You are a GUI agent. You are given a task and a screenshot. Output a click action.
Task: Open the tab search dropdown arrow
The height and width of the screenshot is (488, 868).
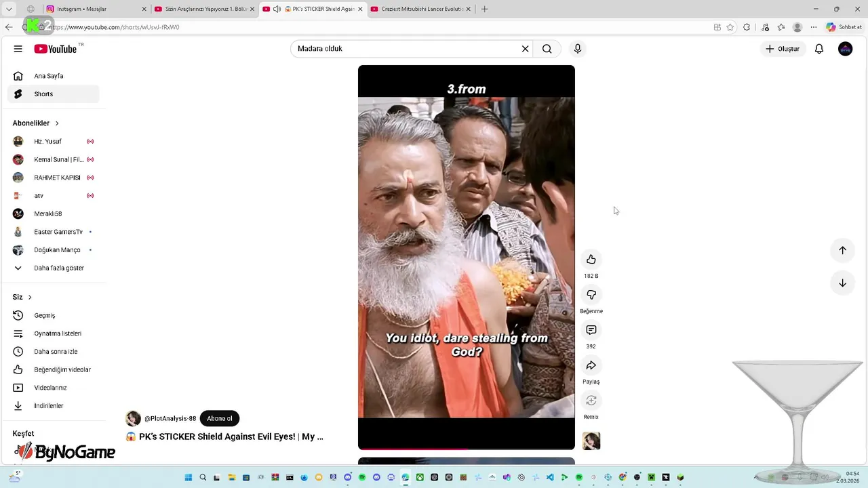[9, 9]
